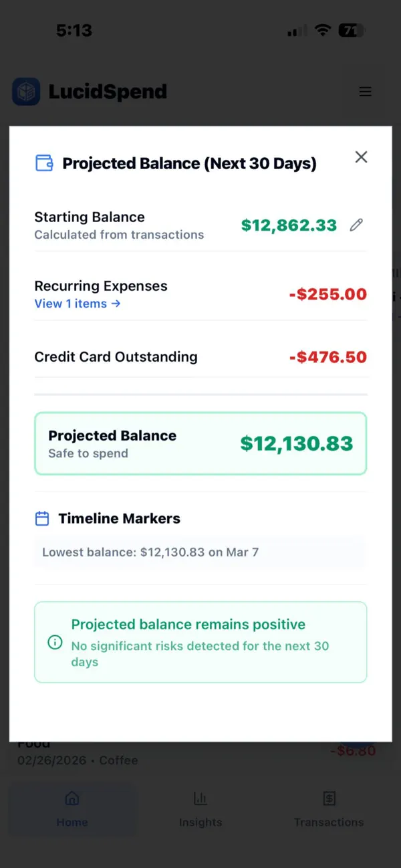Open the hamburger menu
401x868 pixels.
point(365,91)
